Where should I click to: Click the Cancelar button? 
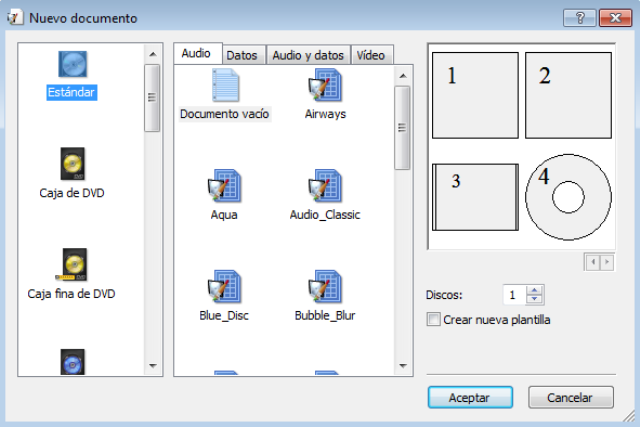click(x=571, y=397)
